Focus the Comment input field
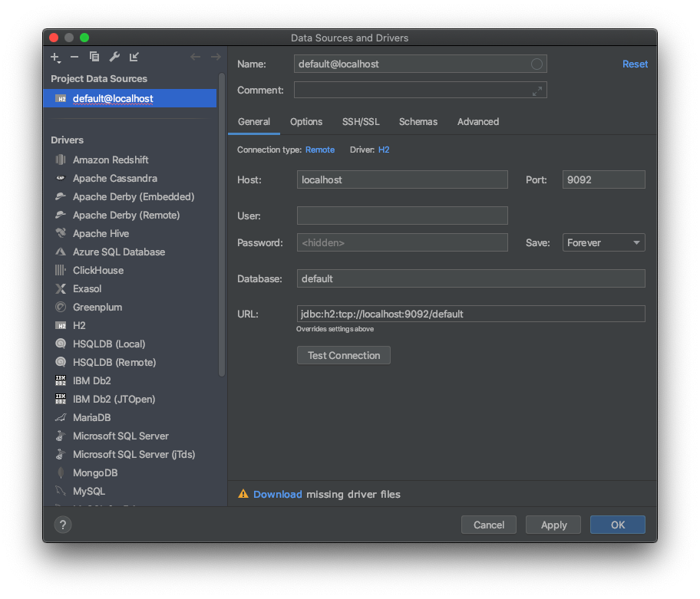Screen dimensions: 700x599 click(x=420, y=90)
